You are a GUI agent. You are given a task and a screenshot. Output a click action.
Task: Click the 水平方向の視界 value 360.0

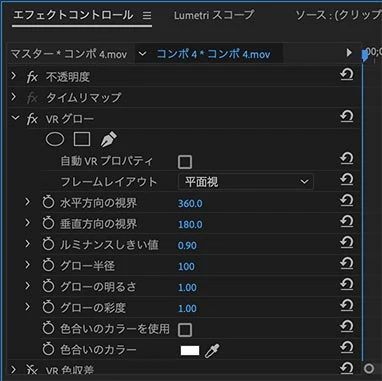190,203
